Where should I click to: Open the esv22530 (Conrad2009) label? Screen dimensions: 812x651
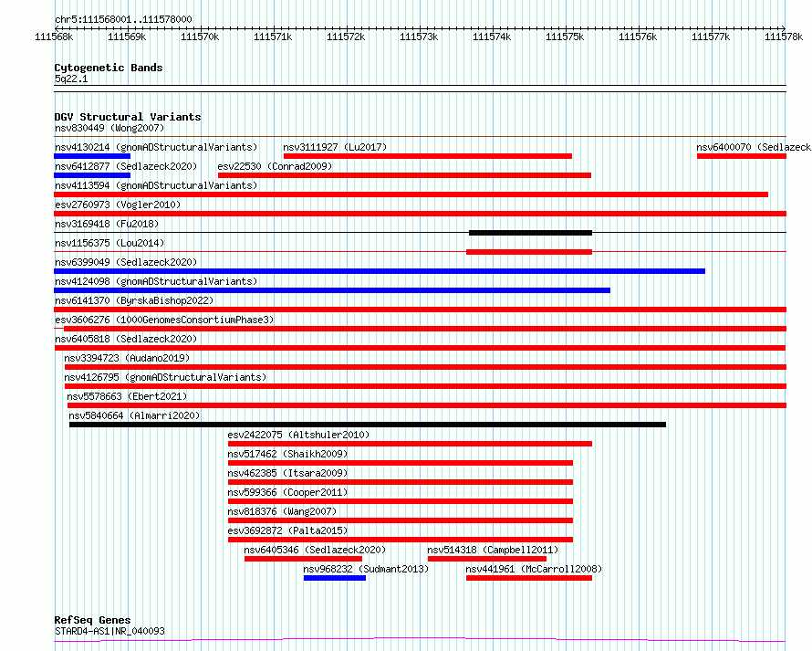pyautogui.click(x=275, y=166)
